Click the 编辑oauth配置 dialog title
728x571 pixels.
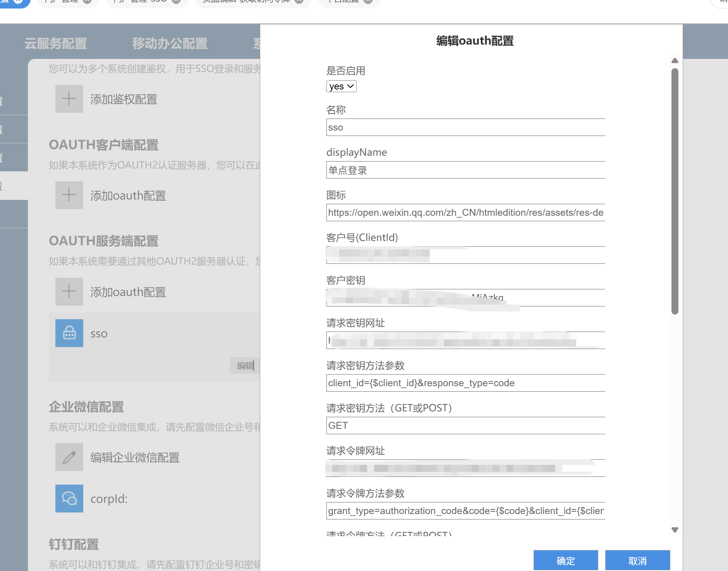coord(475,41)
